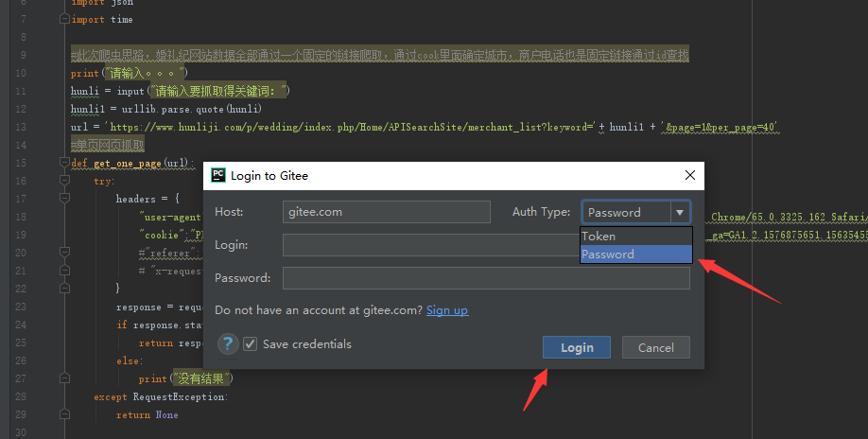Viewport: 868px width, 439px height.
Task: Toggle the fold marker on line 21
Action: pyautogui.click(x=64, y=271)
